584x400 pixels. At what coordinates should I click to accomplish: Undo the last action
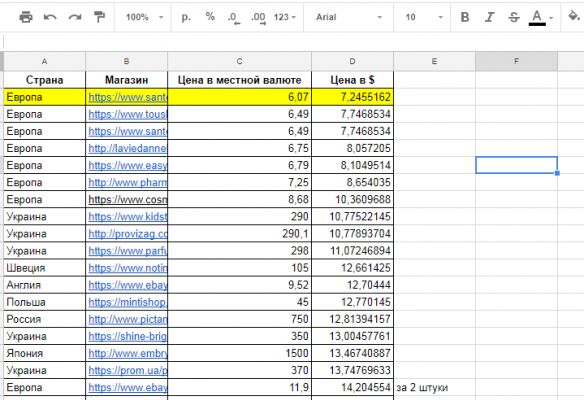50,17
